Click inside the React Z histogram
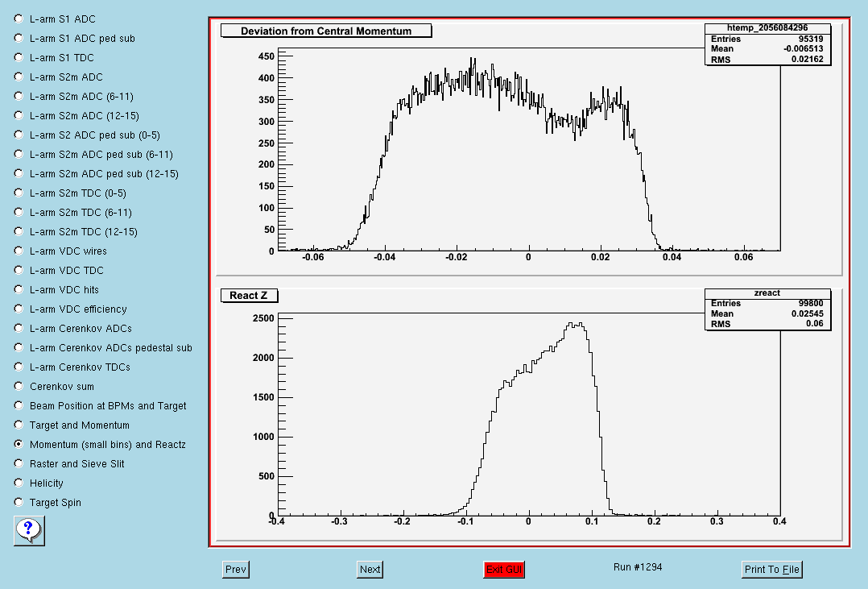This screenshot has height=589, width=868. (529, 414)
